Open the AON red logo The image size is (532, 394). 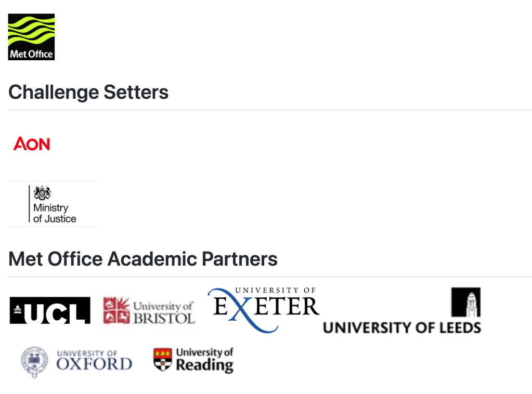(32, 143)
